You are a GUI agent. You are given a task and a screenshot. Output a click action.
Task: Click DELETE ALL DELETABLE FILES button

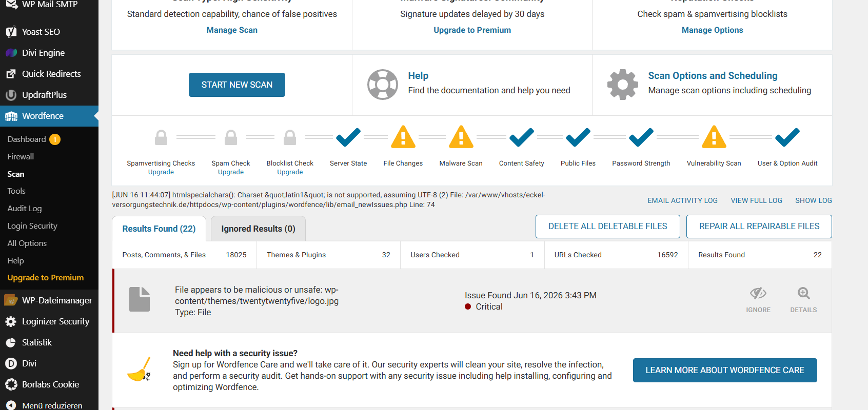point(608,227)
